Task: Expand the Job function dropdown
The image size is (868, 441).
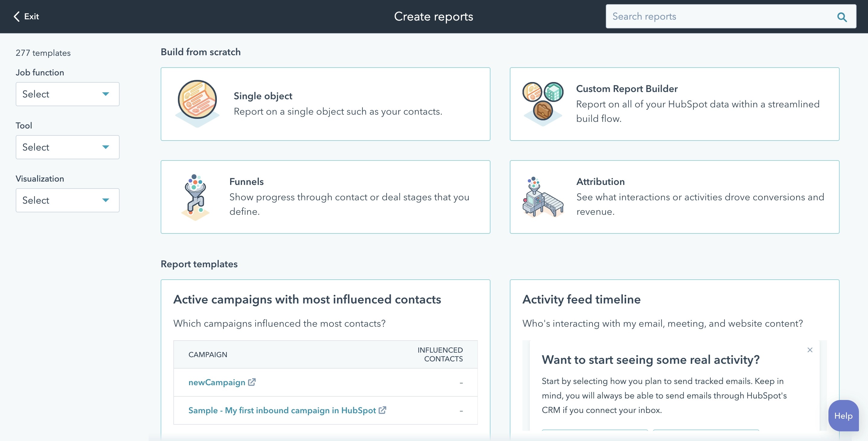Action: [x=67, y=94]
